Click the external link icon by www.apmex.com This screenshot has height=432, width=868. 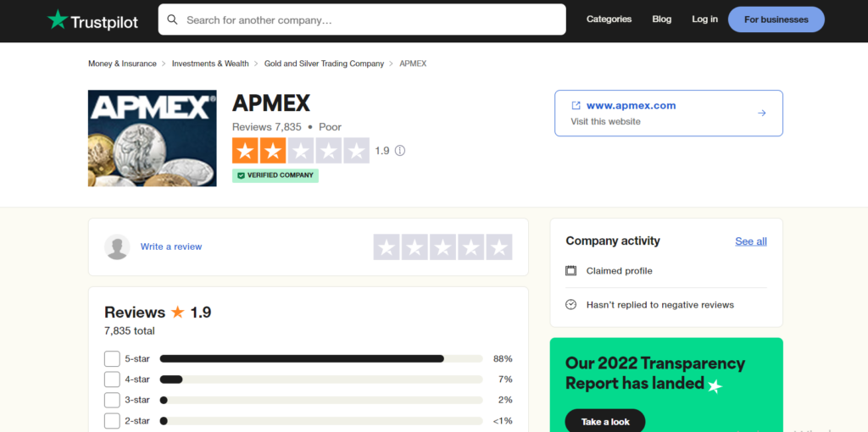pos(576,106)
